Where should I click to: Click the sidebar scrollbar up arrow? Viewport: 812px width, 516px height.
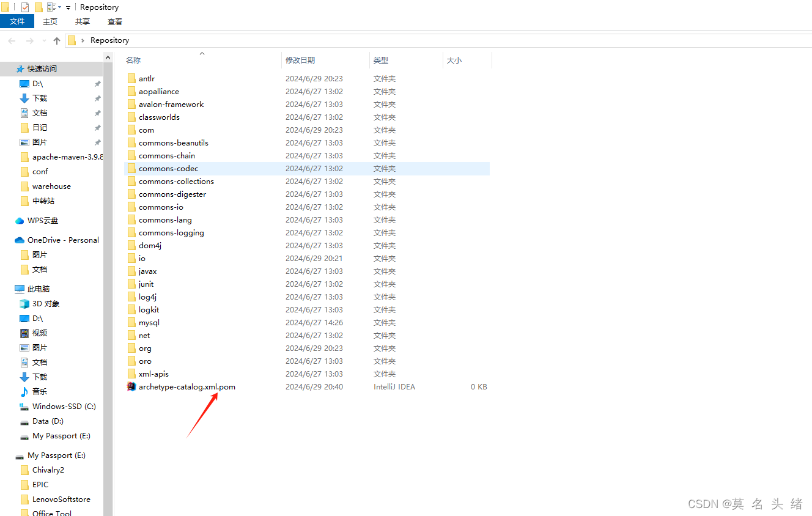tap(108, 57)
